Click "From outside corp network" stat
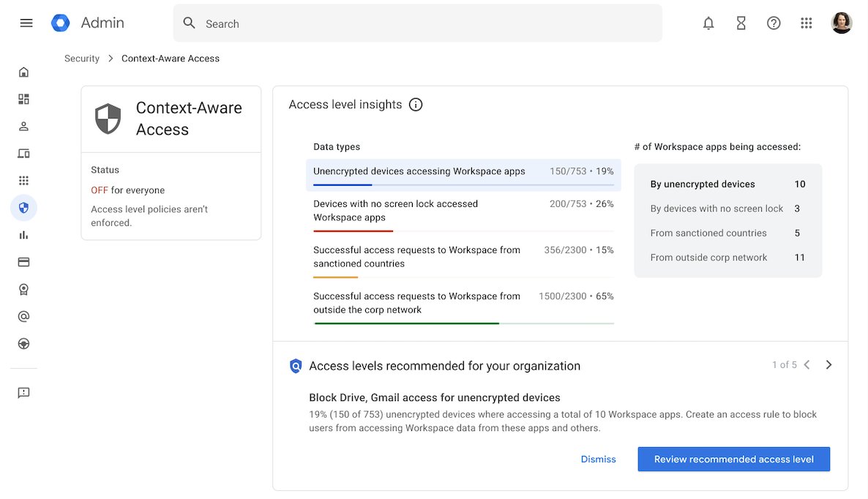 727,258
